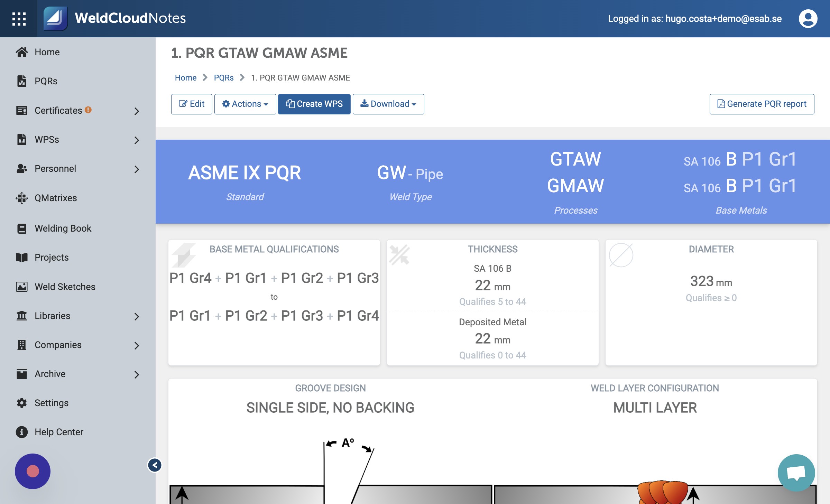Click the purple record circle button
Image resolution: width=830 pixels, height=504 pixels.
pyautogui.click(x=33, y=472)
